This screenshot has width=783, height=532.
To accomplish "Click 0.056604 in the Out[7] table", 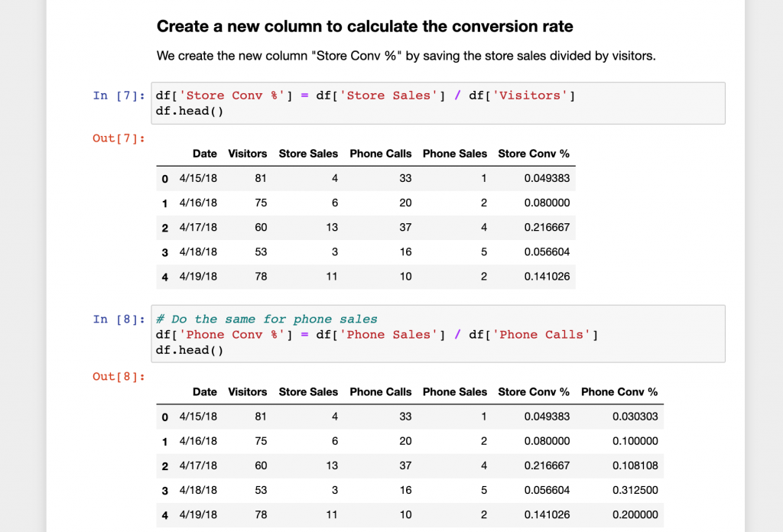I will point(547,251).
